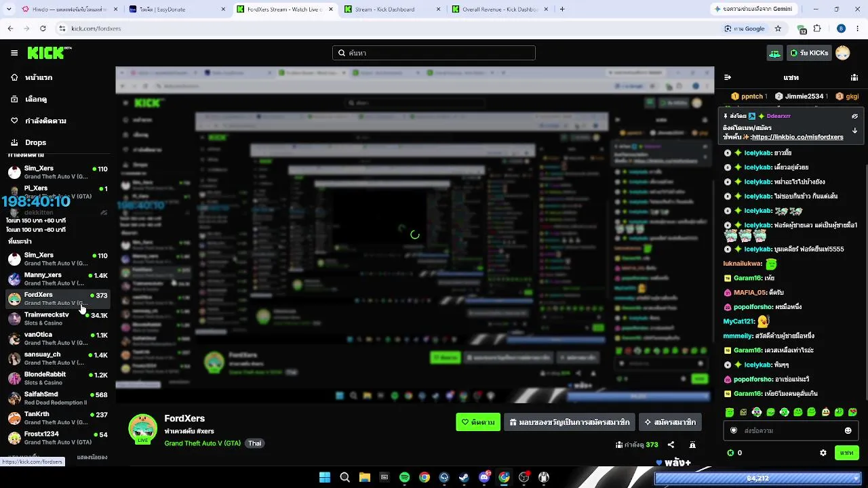Open BlondeRabbit channel in the sidebar
This screenshot has width=868, height=488.
[x=58, y=378]
